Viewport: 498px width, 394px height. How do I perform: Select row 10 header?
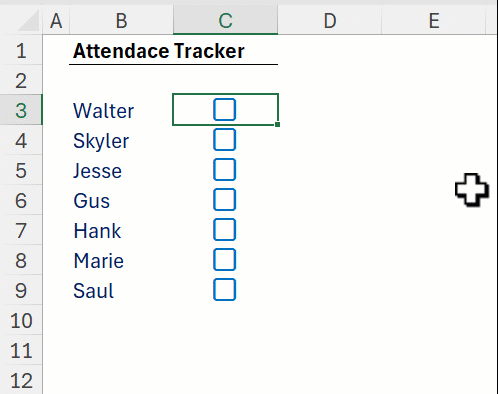click(21, 320)
